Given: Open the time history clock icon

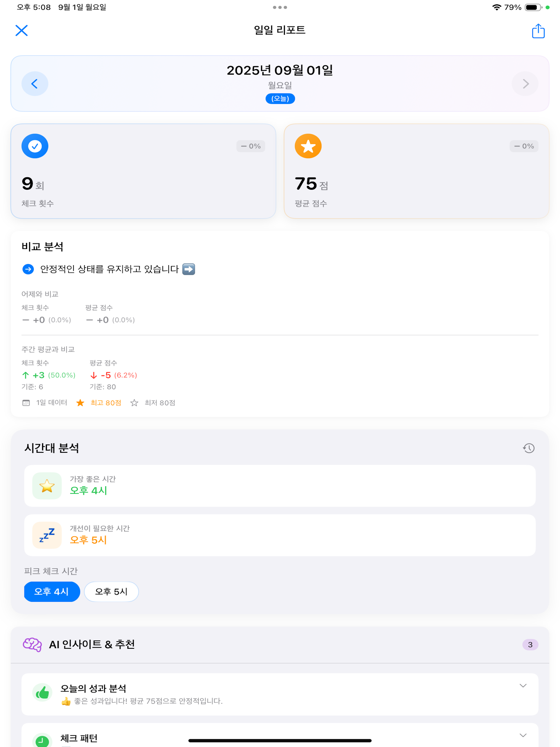Looking at the screenshot, I should 529,448.
